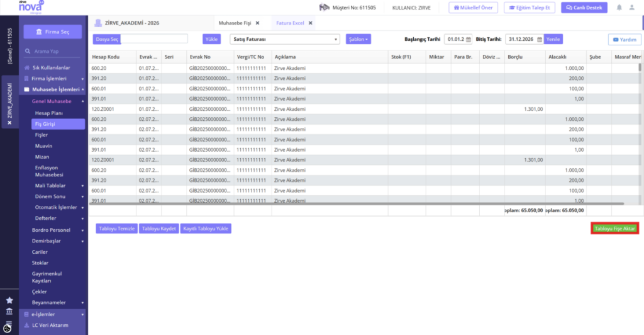Image resolution: width=644 pixels, height=335 pixels.
Task: Open the Satış Faturası dropdown
Action: pyautogui.click(x=285, y=40)
